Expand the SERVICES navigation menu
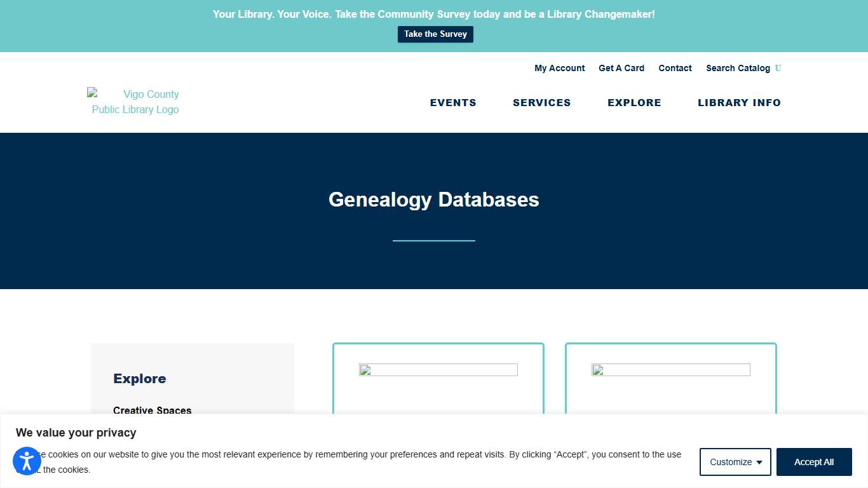This screenshot has height=488, width=868. 541,102
